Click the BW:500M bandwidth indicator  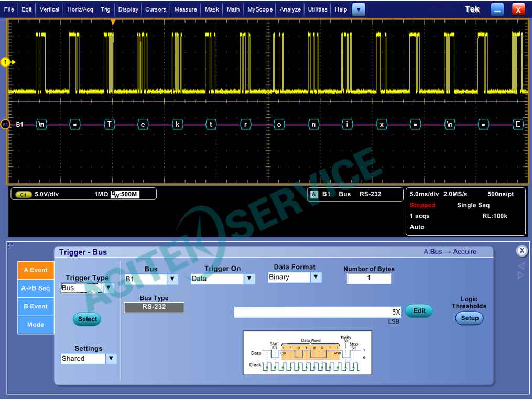click(125, 194)
